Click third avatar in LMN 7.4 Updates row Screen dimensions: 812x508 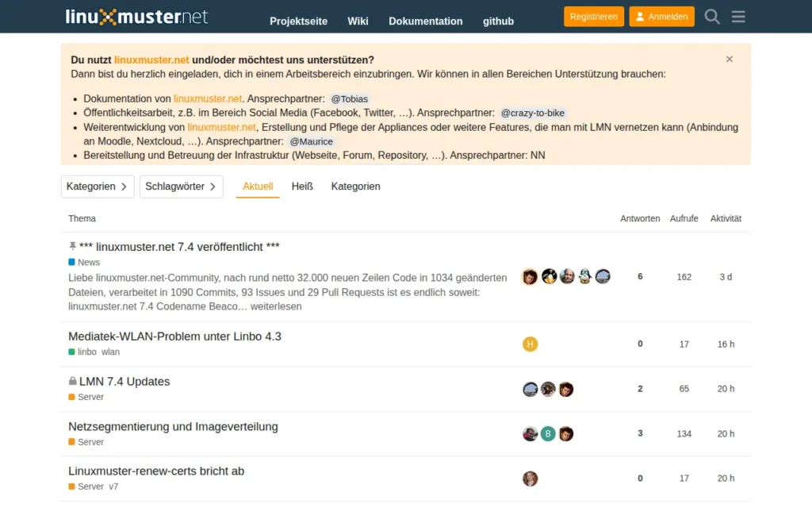pyautogui.click(x=566, y=389)
